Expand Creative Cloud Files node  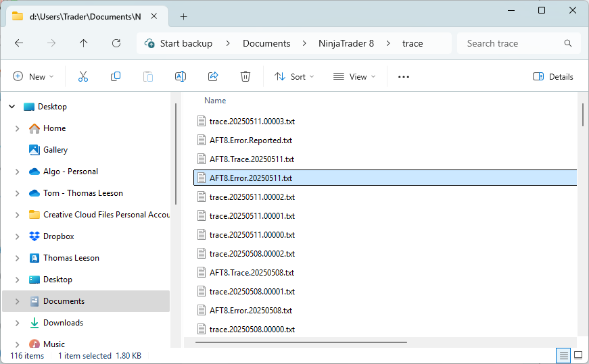pos(18,215)
